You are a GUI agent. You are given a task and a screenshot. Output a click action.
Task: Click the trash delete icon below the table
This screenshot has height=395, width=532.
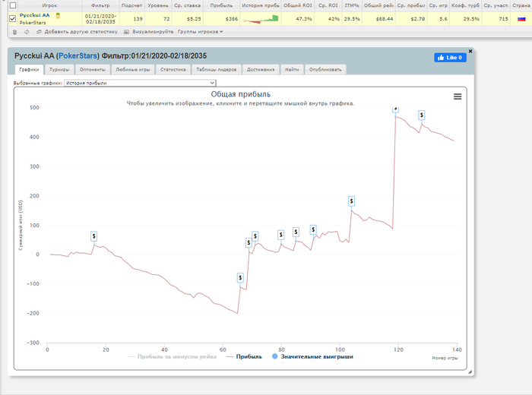coord(14,32)
